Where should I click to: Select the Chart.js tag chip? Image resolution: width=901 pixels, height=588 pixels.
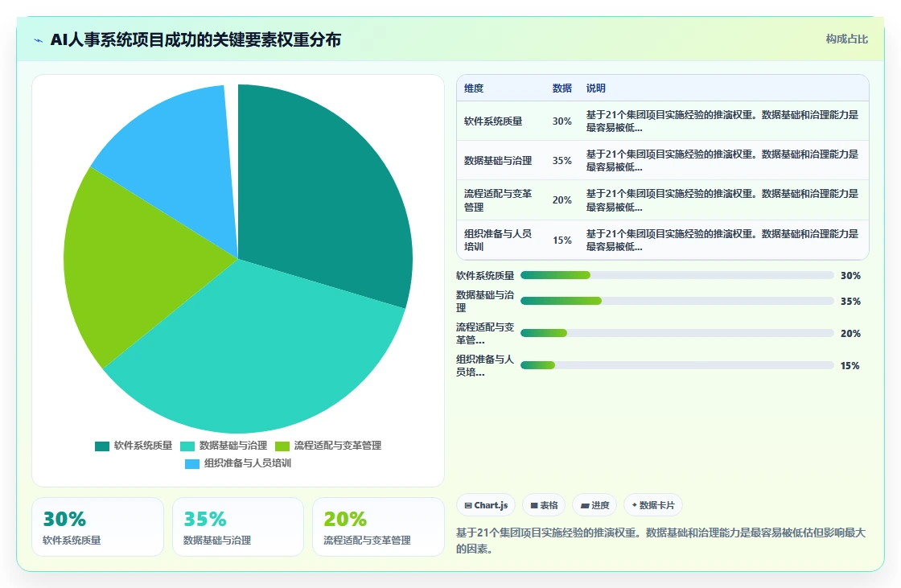coord(486,505)
